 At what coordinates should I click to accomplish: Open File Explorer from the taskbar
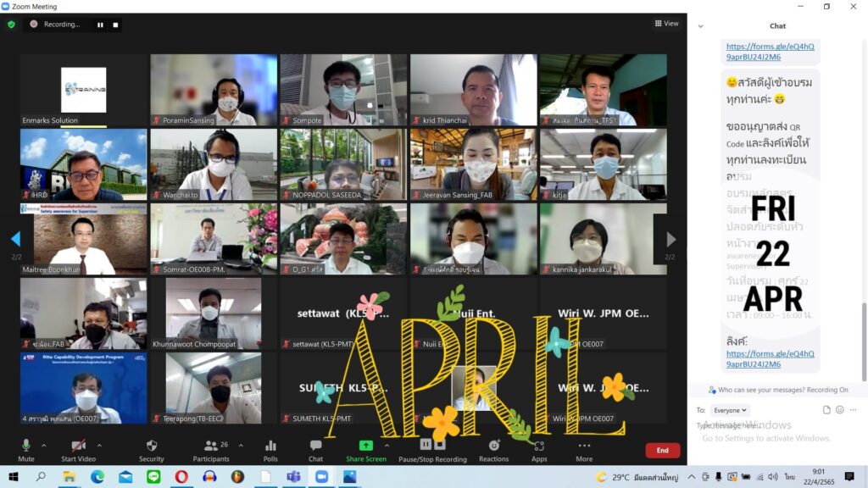tap(70, 476)
